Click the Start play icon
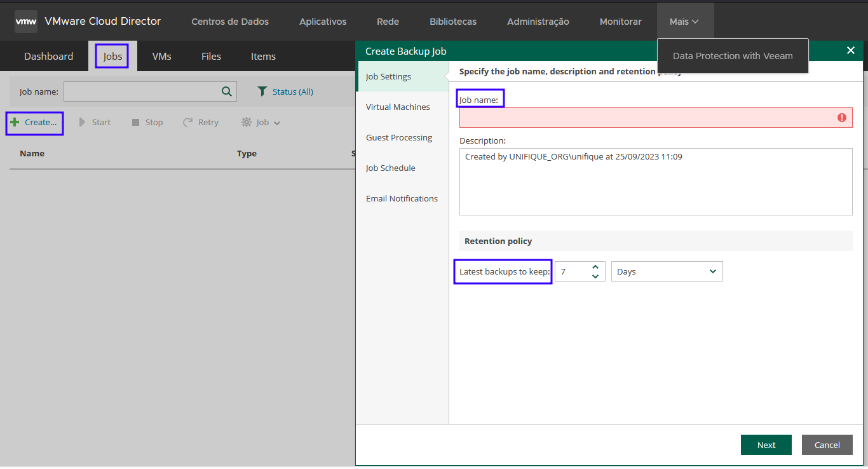This screenshot has width=868, height=469. [82, 122]
